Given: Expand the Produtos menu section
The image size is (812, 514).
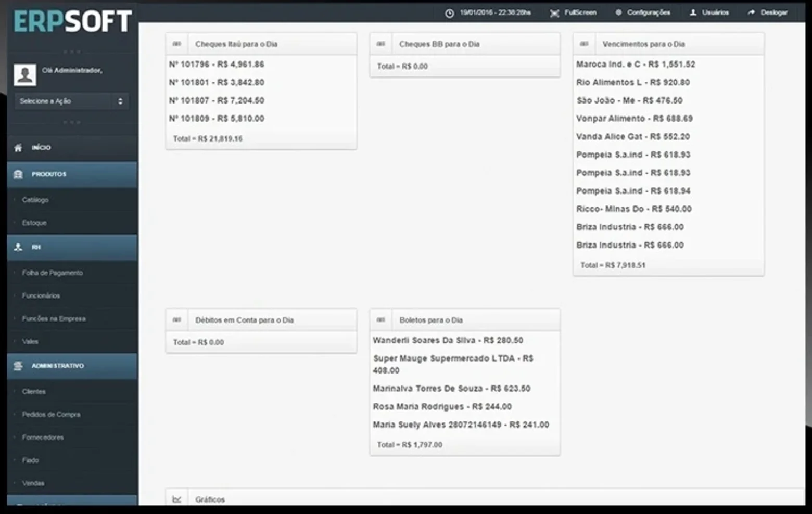Looking at the screenshot, I should 72,174.
